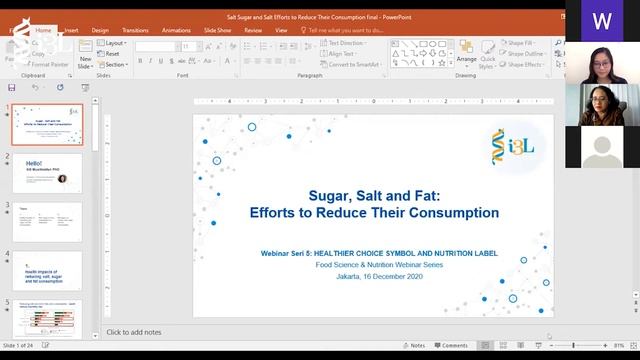Select the Triangle shape in gallery
640x360 pixels.
[x=395, y=53]
